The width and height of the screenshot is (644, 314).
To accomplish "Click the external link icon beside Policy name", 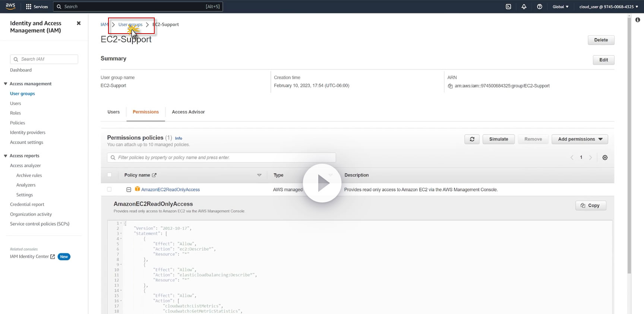I will point(154,175).
